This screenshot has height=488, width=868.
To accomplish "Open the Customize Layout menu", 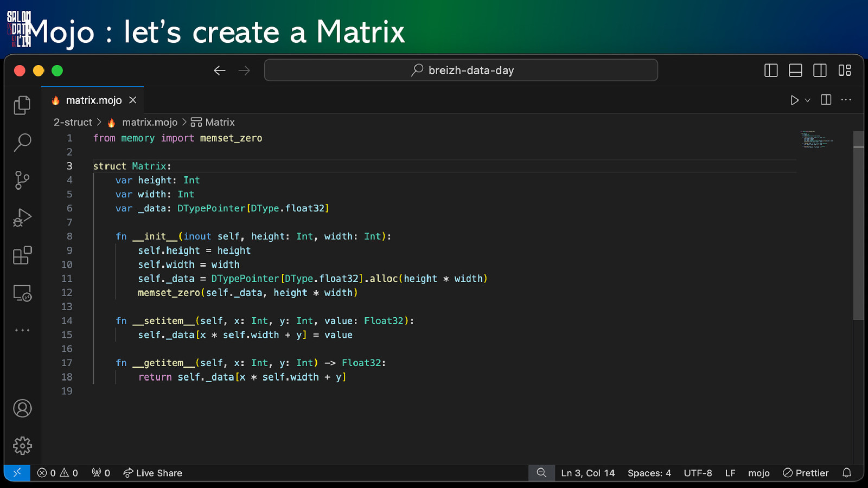I will tap(845, 70).
